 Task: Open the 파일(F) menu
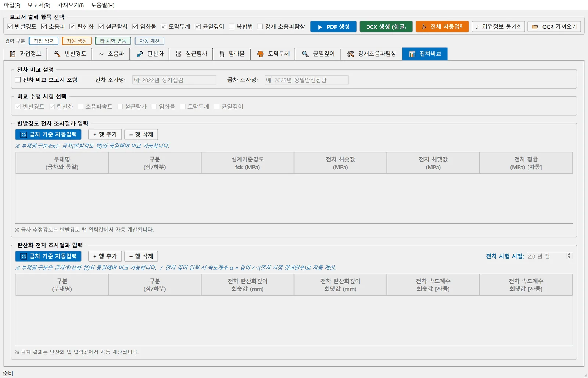pos(12,5)
